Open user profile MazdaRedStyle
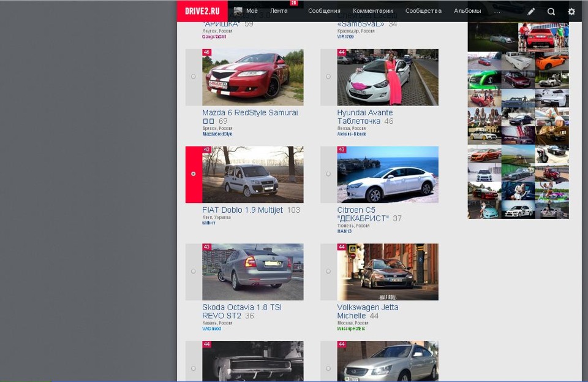Viewport: 588px width, 382px height. tap(217, 134)
